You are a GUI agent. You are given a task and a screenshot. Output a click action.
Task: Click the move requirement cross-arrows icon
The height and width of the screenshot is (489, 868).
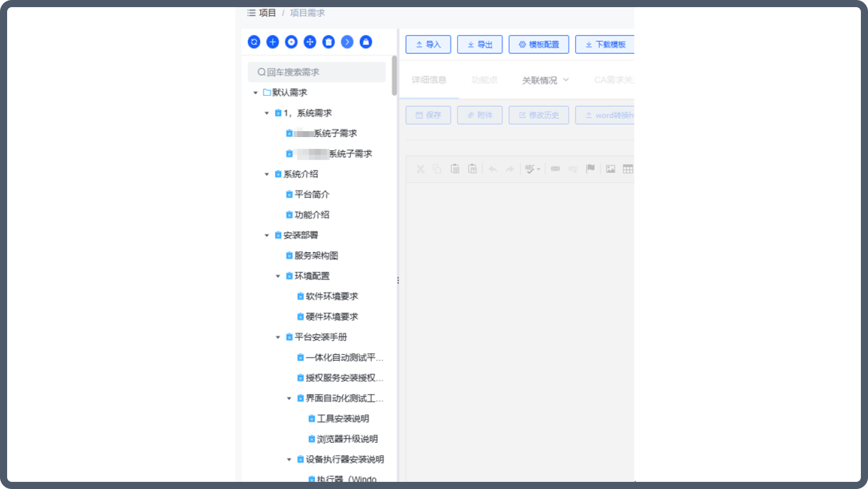310,42
